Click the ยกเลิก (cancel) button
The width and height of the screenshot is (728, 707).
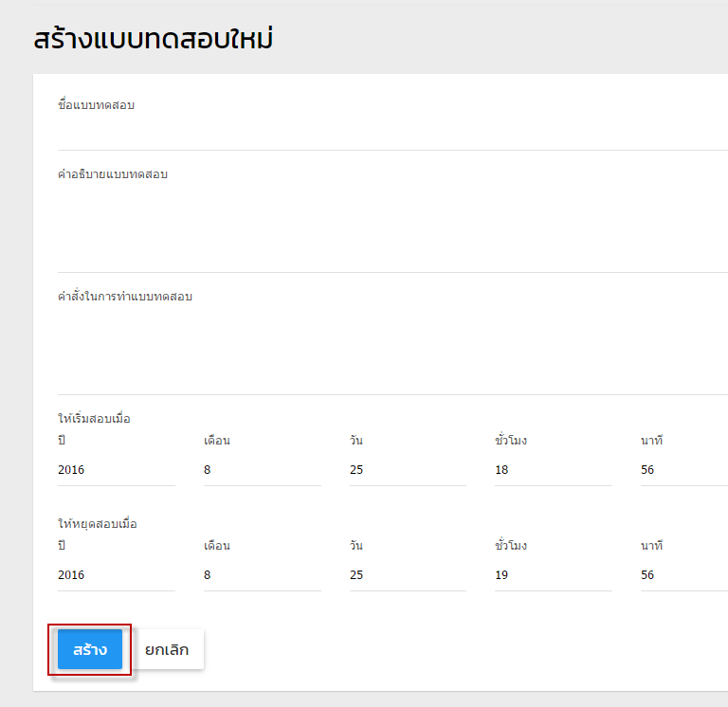pos(167,649)
